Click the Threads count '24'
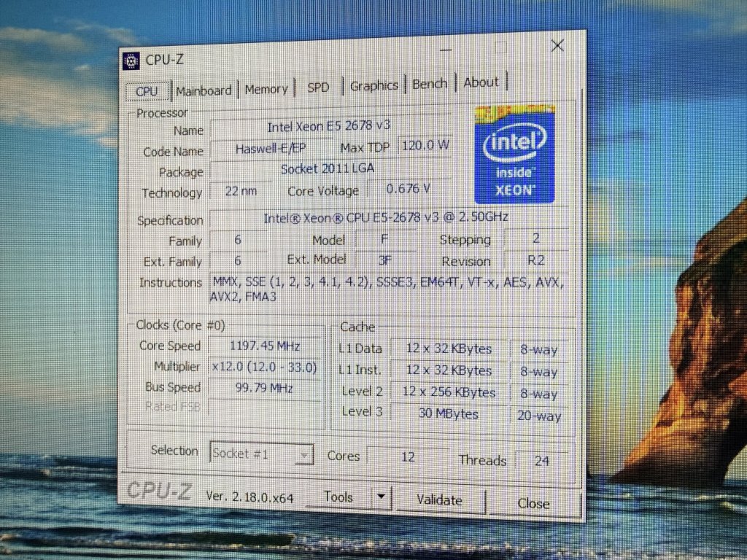The width and height of the screenshot is (747, 560). point(542,461)
